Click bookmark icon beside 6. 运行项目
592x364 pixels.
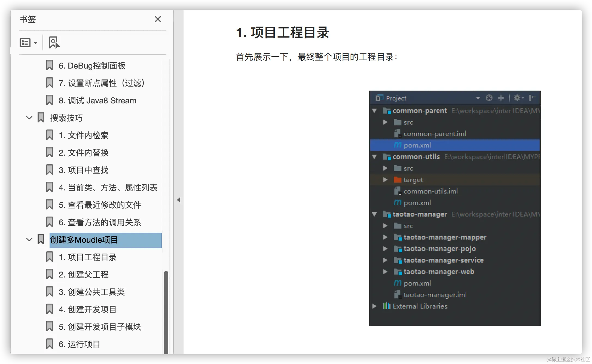pos(50,344)
